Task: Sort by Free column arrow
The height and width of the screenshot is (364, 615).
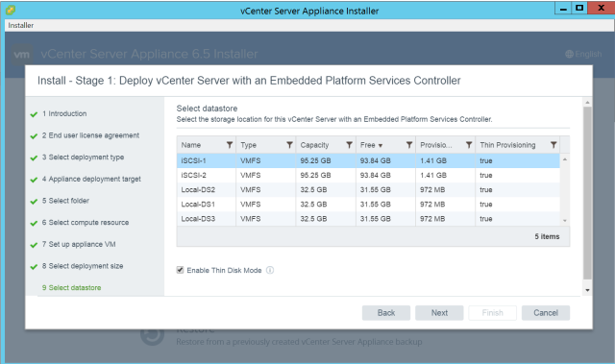Action: pyautogui.click(x=381, y=146)
